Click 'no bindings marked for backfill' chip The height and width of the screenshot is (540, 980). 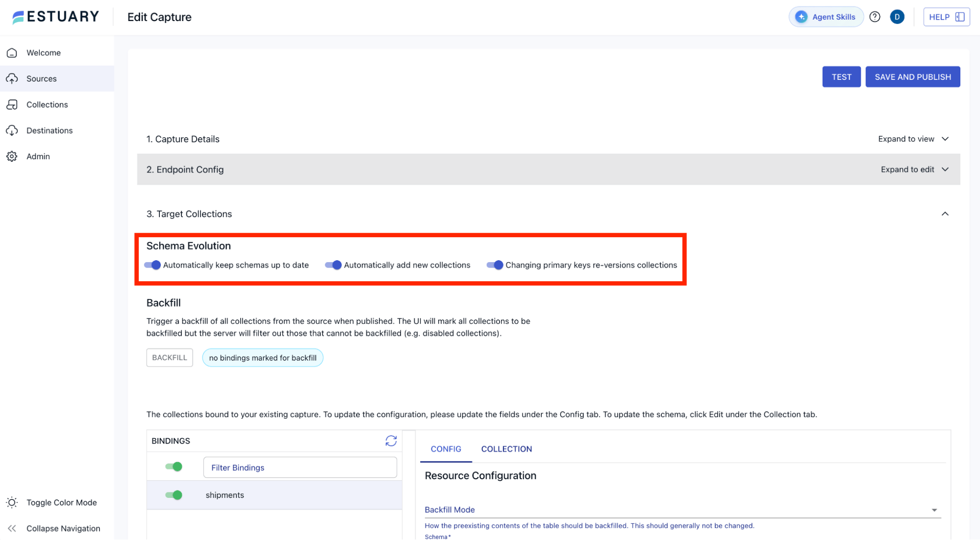pyautogui.click(x=263, y=358)
